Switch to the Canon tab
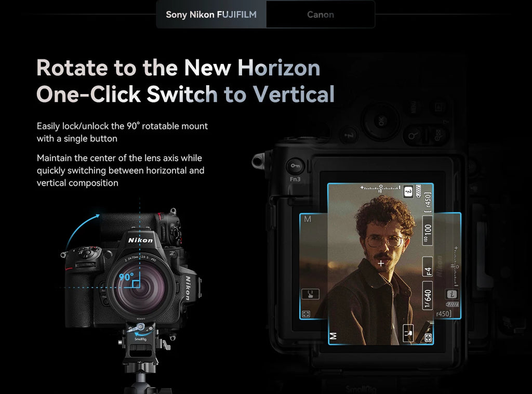Image resolution: width=532 pixels, height=394 pixels. pos(320,15)
